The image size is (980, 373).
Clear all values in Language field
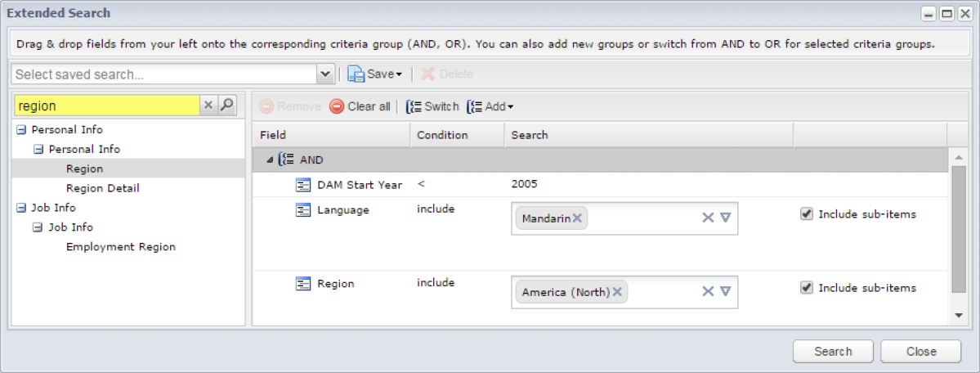coord(708,218)
